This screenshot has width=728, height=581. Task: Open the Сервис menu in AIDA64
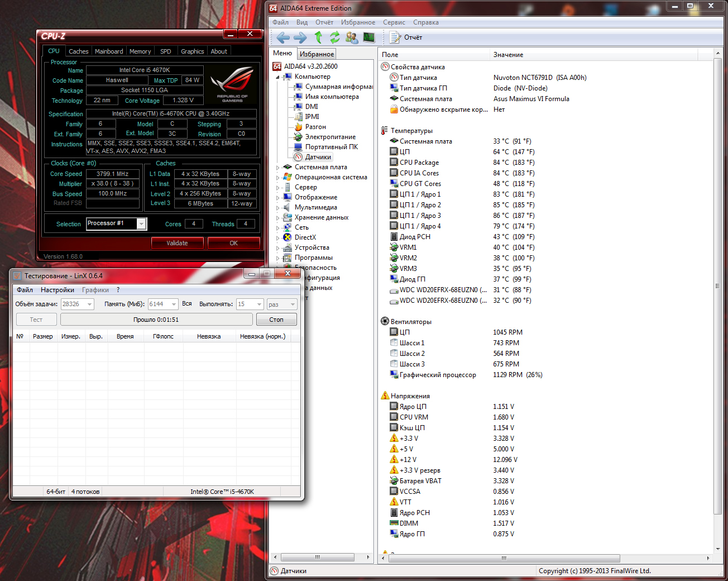tap(394, 22)
